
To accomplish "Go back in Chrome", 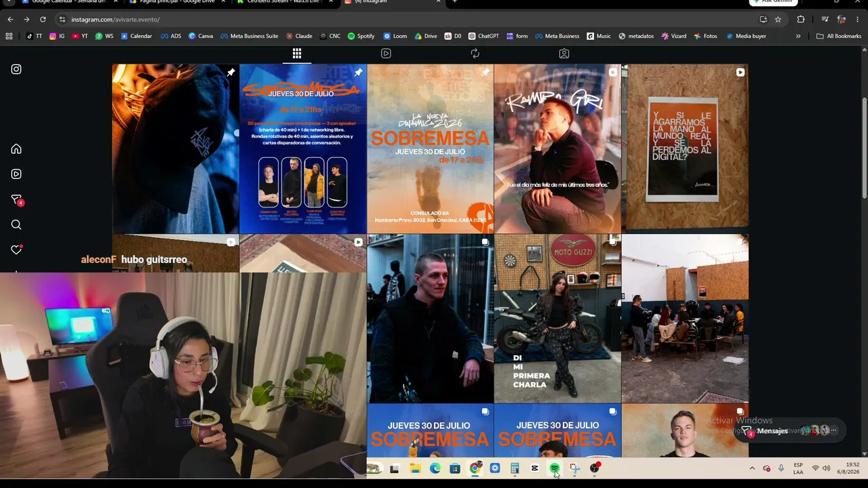I will pos(10,20).
